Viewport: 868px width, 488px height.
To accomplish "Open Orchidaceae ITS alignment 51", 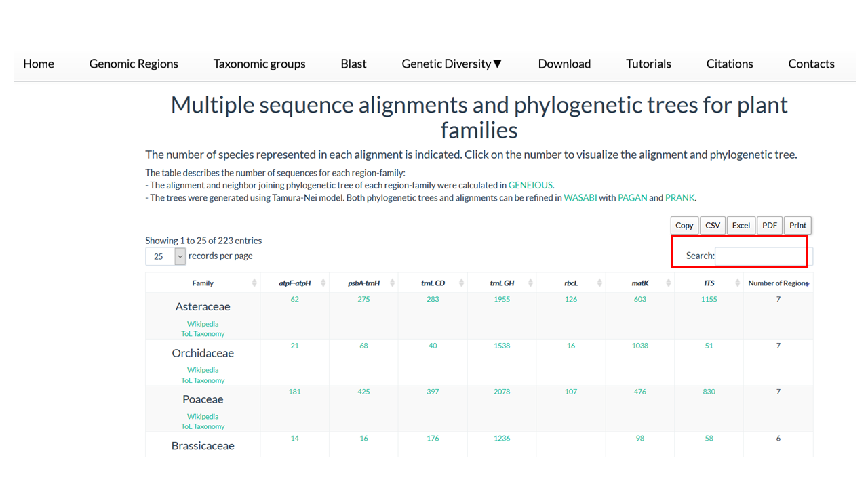I will [709, 346].
